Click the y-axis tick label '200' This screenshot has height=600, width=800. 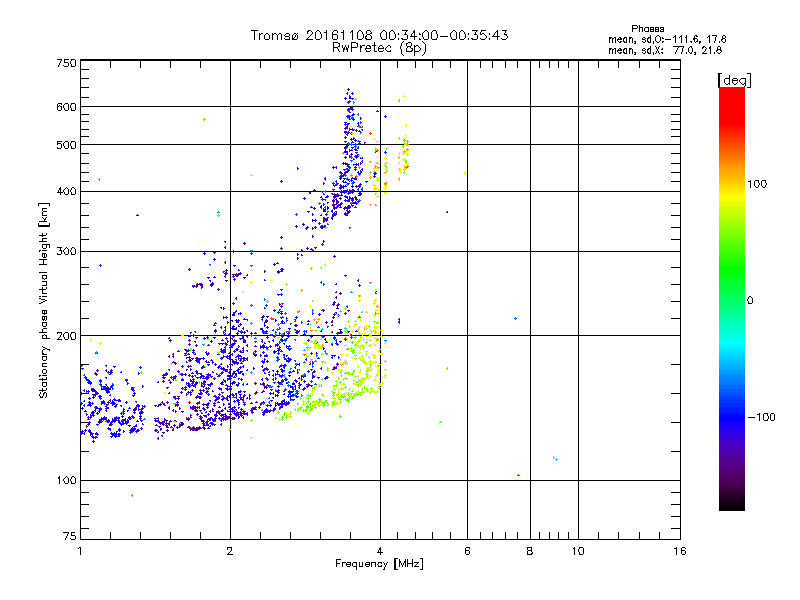click(67, 336)
